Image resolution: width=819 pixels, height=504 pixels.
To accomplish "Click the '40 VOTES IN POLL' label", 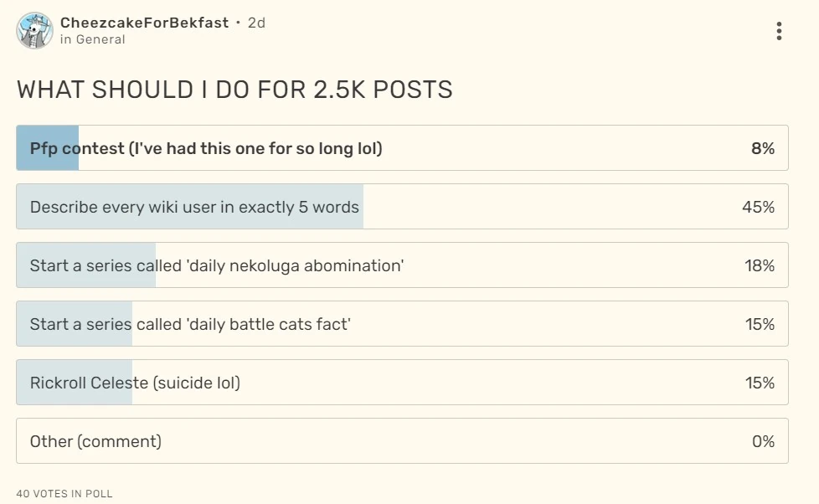I will pyautogui.click(x=63, y=494).
